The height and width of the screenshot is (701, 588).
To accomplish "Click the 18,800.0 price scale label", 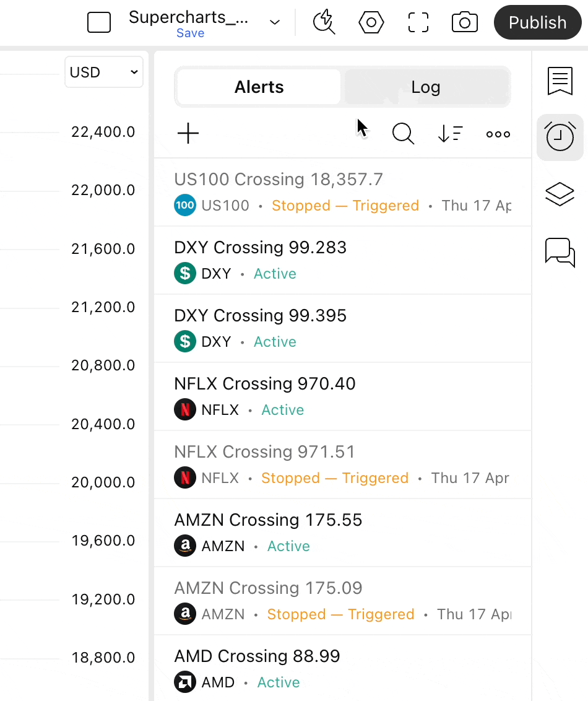I will tap(103, 658).
